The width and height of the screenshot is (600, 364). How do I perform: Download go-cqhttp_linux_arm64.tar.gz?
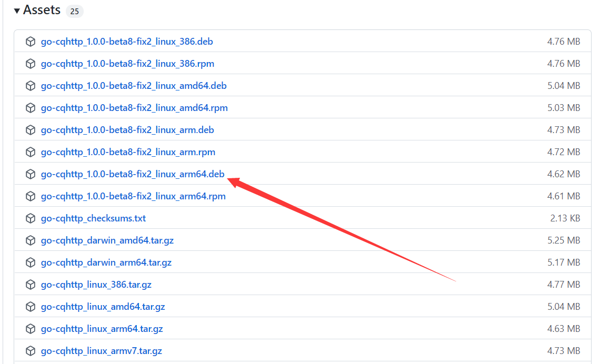tap(102, 329)
